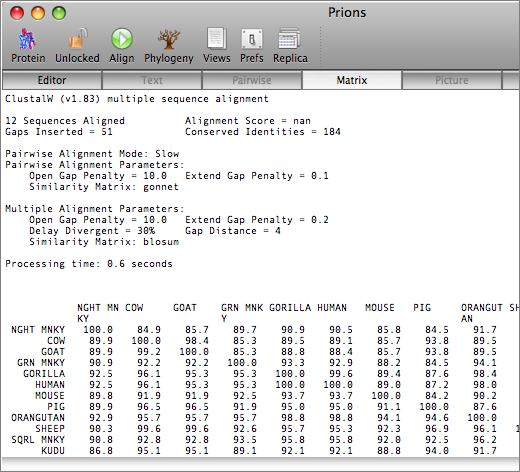Switch to the Picture tab
This screenshot has width=520, height=472.
452,80
